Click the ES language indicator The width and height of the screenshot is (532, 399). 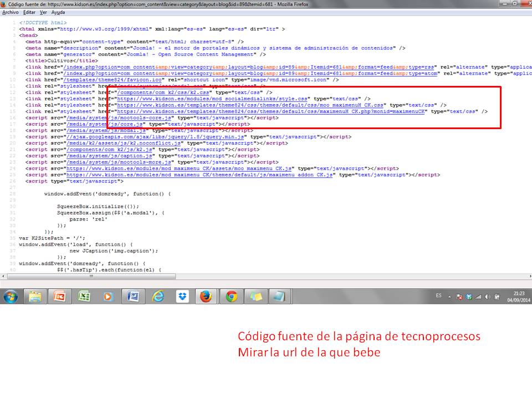[x=439, y=295]
